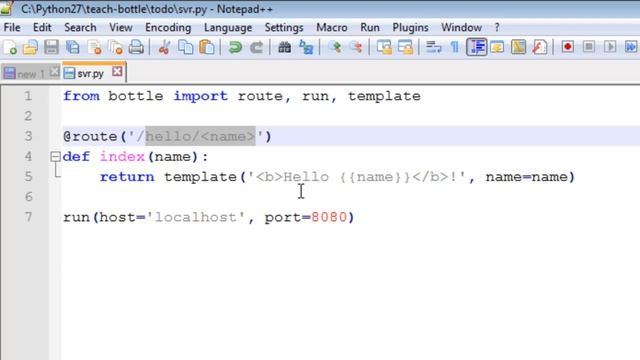Undo last action with green arrow
The width and height of the screenshot is (640, 360).
[235, 47]
